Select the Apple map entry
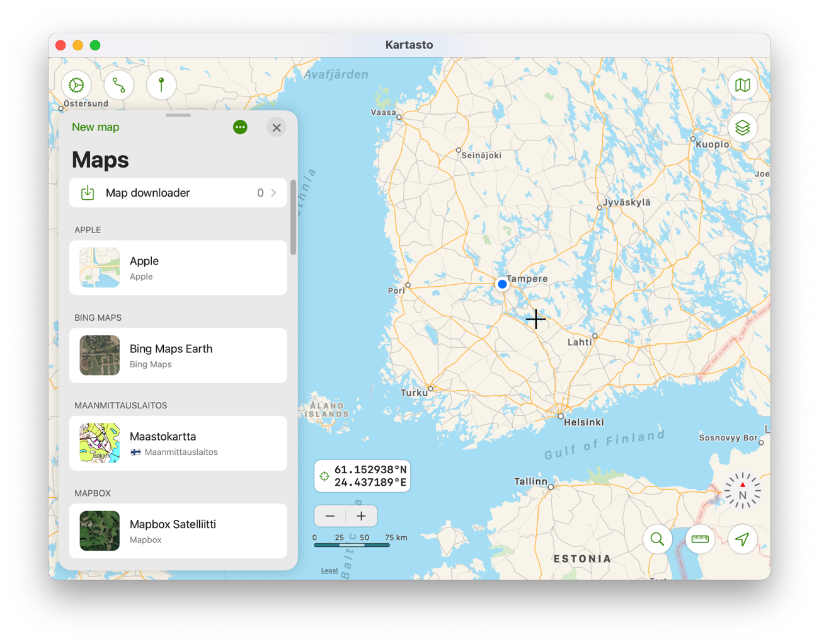819x644 pixels. [178, 268]
